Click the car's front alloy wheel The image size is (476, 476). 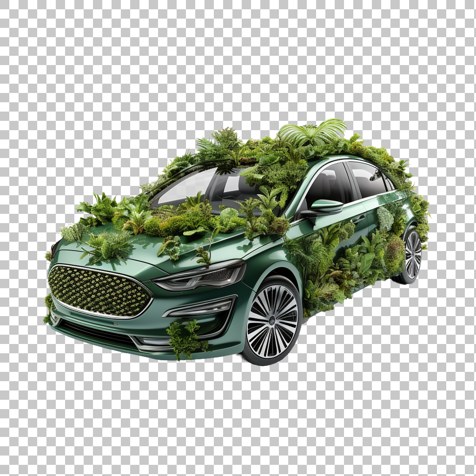click(x=272, y=322)
